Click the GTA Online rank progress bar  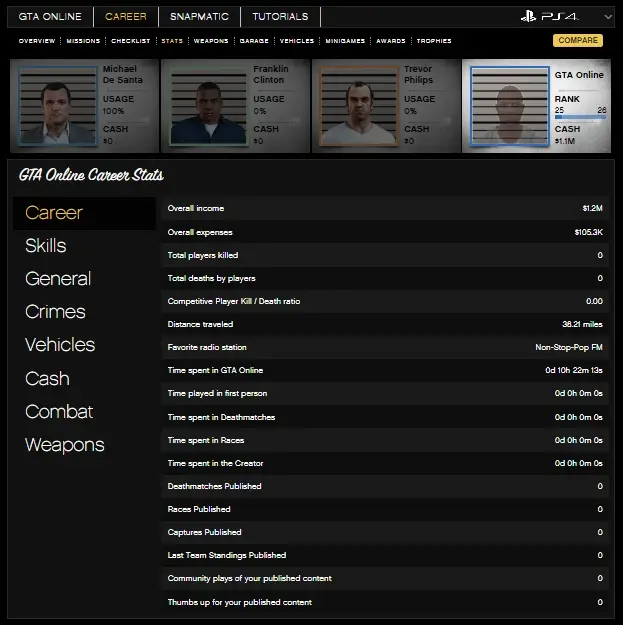click(580, 117)
